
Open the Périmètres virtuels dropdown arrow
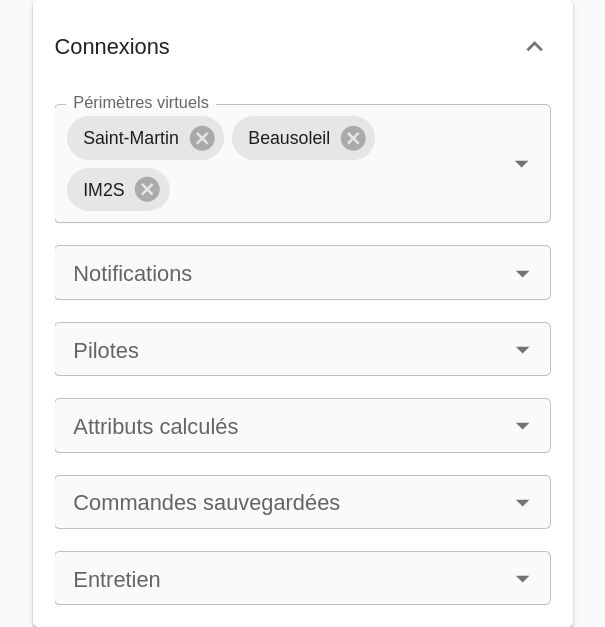521,164
